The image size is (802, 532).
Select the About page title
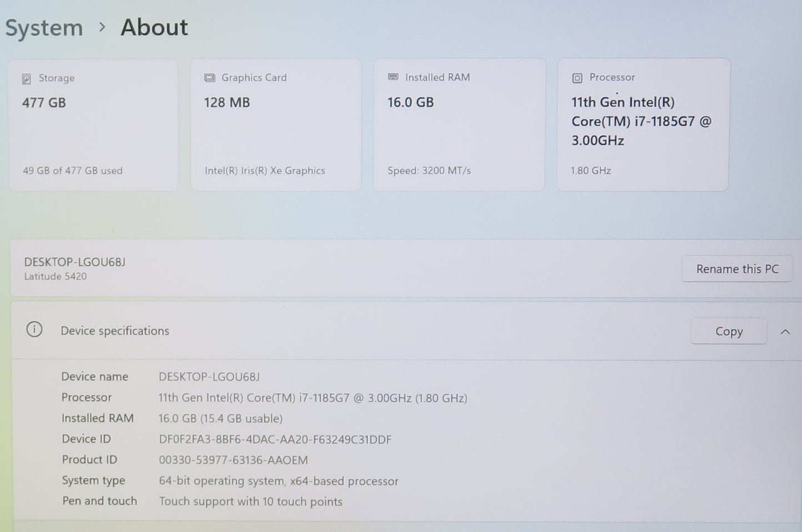[154, 27]
